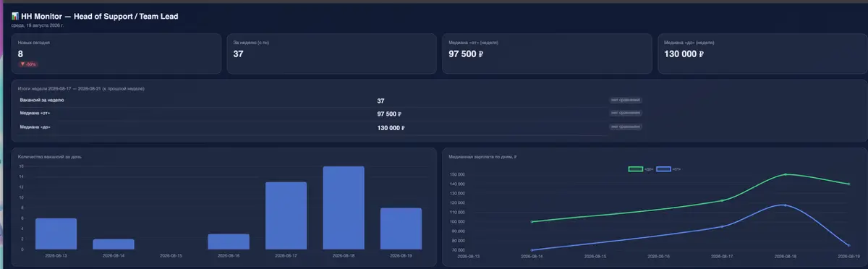The width and height of the screenshot is (868, 269).
Task: Click the short 2026-08-14 bar
Action: pos(114,244)
